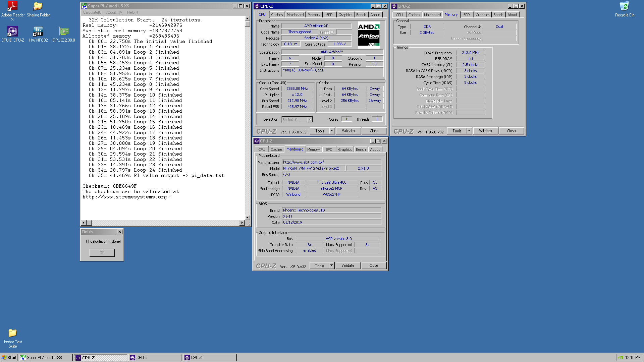Open the Recycle Bin
The width and height of the screenshot is (644, 362).
tap(625, 9)
